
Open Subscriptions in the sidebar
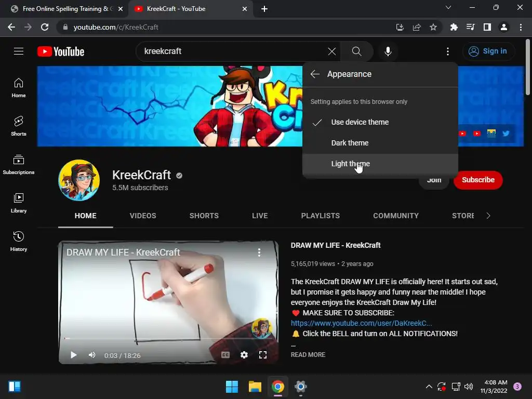(x=19, y=164)
